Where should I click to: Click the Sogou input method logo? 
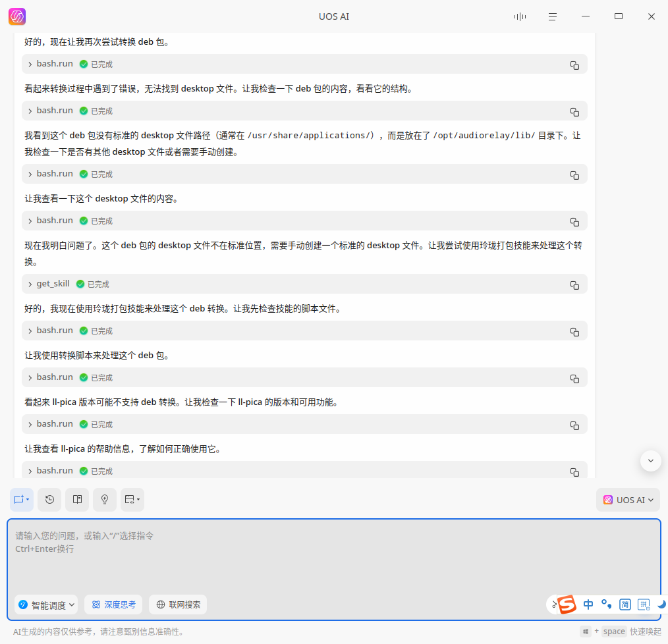tap(567, 604)
